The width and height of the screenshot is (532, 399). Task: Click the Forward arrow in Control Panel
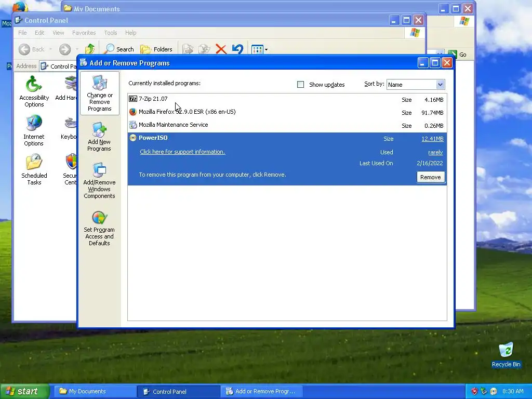tap(65, 49)
